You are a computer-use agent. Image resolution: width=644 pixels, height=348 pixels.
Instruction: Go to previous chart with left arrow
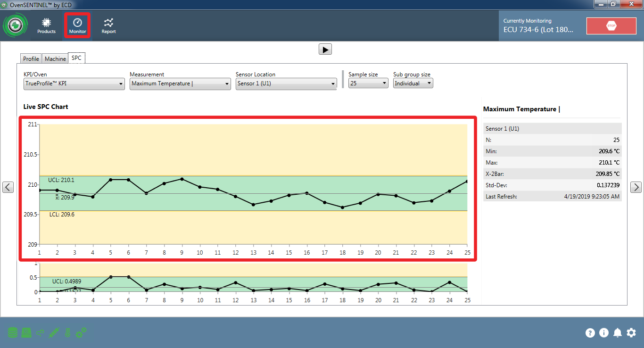point(8,187)
